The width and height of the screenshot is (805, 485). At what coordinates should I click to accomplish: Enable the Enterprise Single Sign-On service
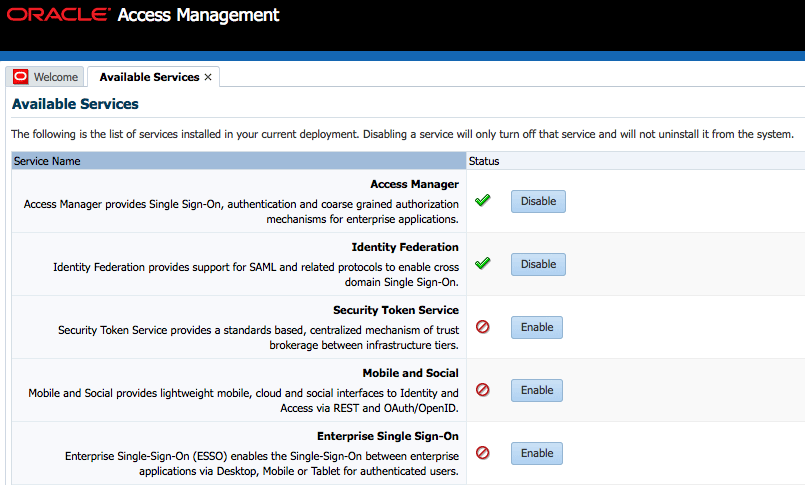[536, 454]
